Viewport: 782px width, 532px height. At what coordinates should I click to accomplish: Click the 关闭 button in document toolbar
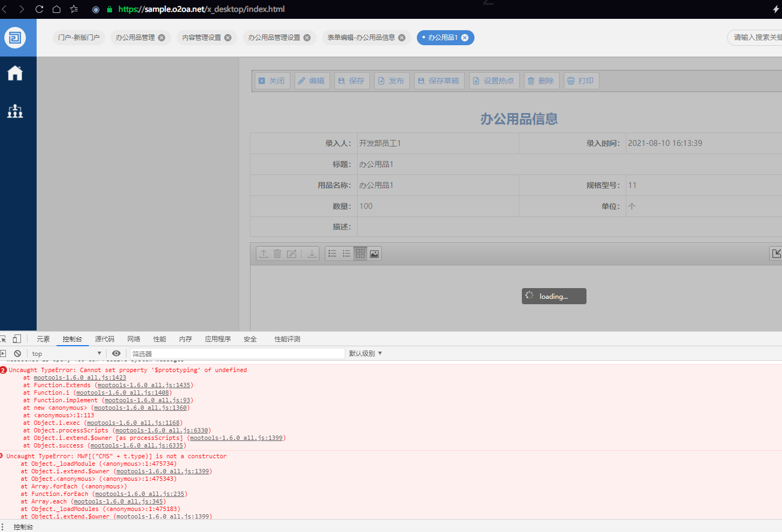pos(273,81)
